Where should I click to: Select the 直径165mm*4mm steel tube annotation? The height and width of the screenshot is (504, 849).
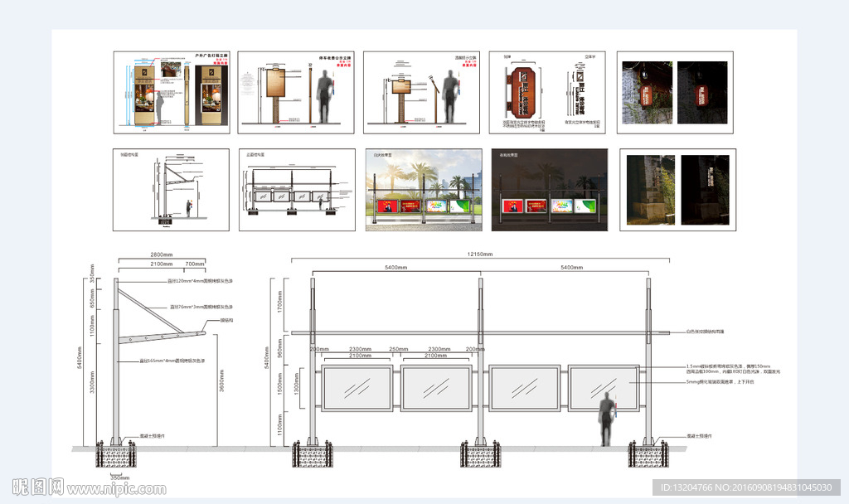click(172, 361)
